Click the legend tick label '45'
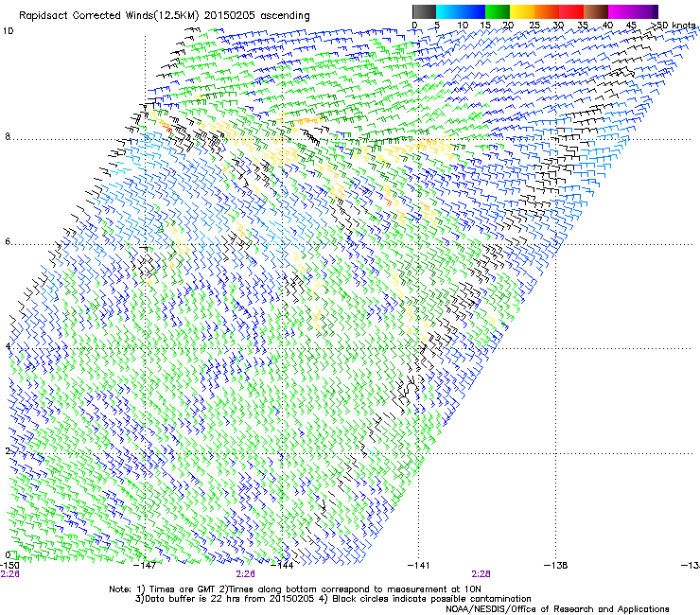 click(x=631, y=26)
